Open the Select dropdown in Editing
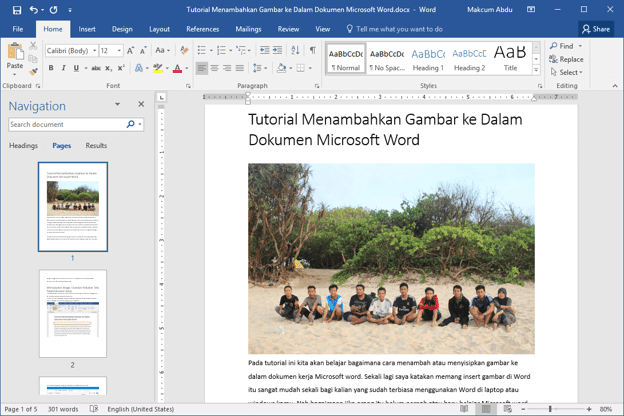Image resolution: width=624 pixels, height=416 pixels. (566, 72)
